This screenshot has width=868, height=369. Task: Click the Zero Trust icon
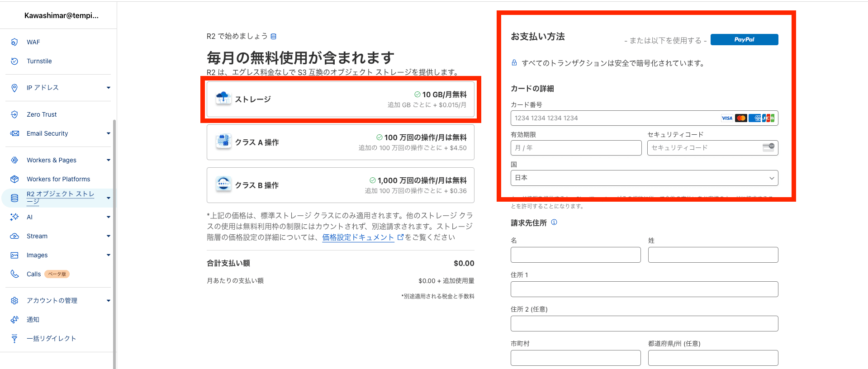point(14,114)
